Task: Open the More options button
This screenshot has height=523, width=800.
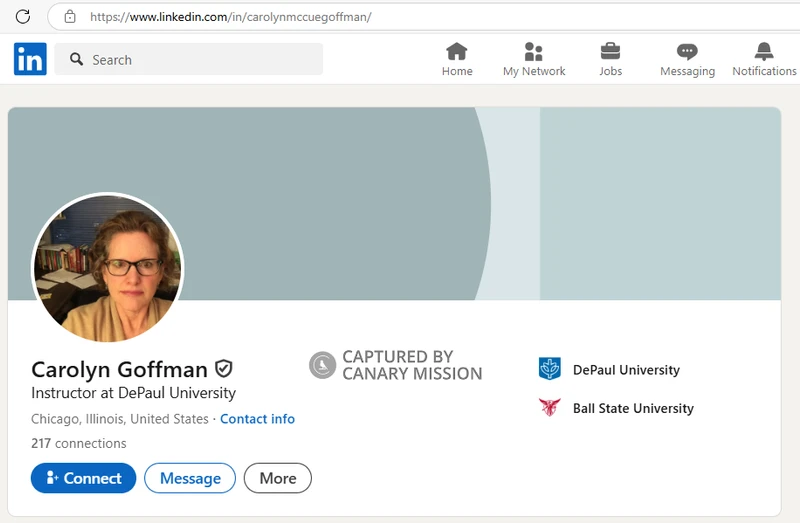Action: 278,478
